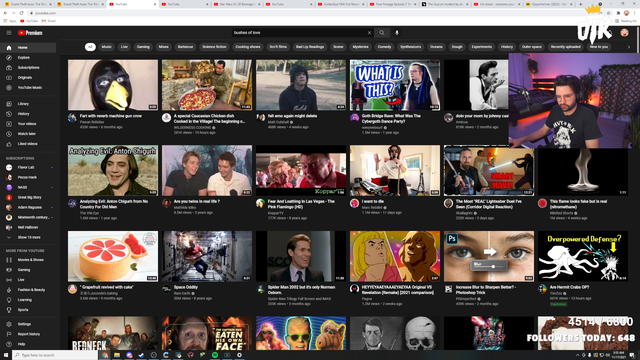Screen dimensions: 640x360
Task: Open Explore in the sidebar
Action: [28, 58]
